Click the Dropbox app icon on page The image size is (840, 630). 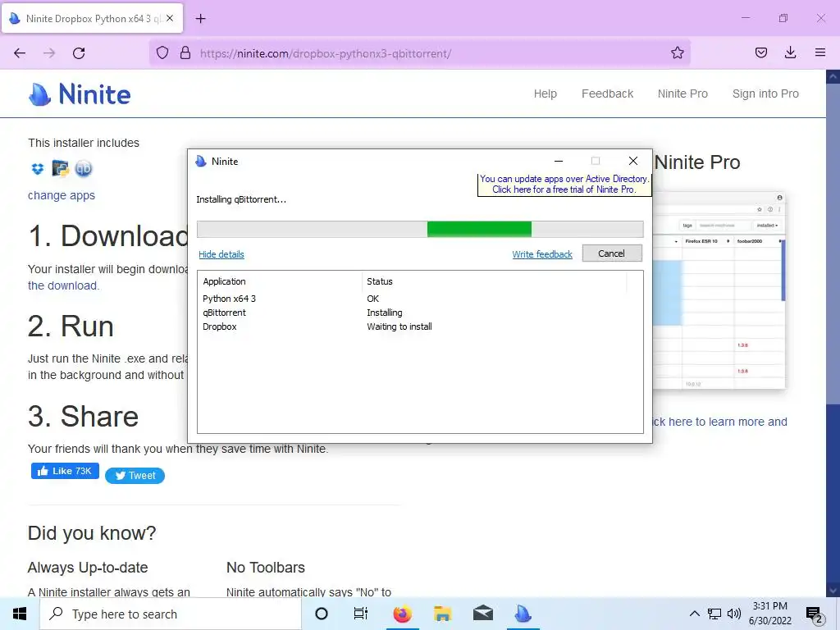click(x=38, y=169)
